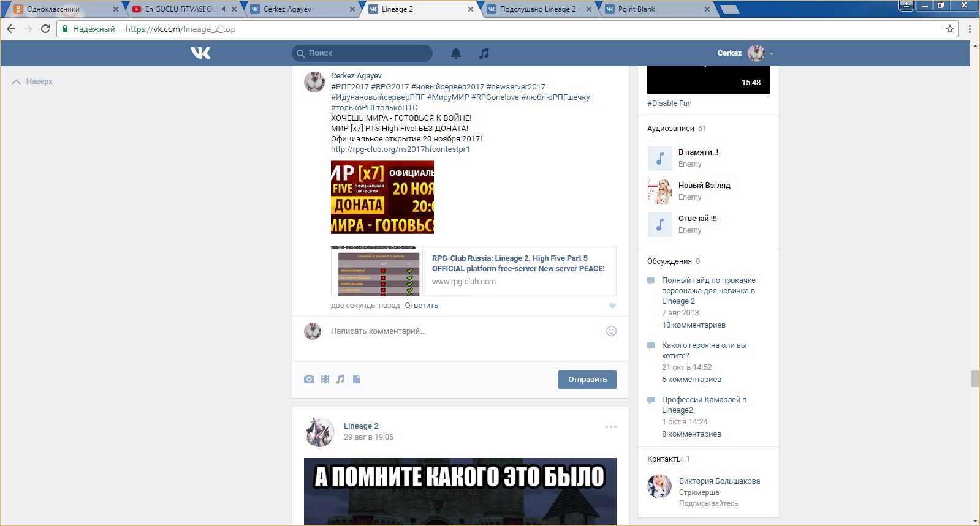
Task: Open the video thumbnail showing 15:48
Action: pos(708,80)
